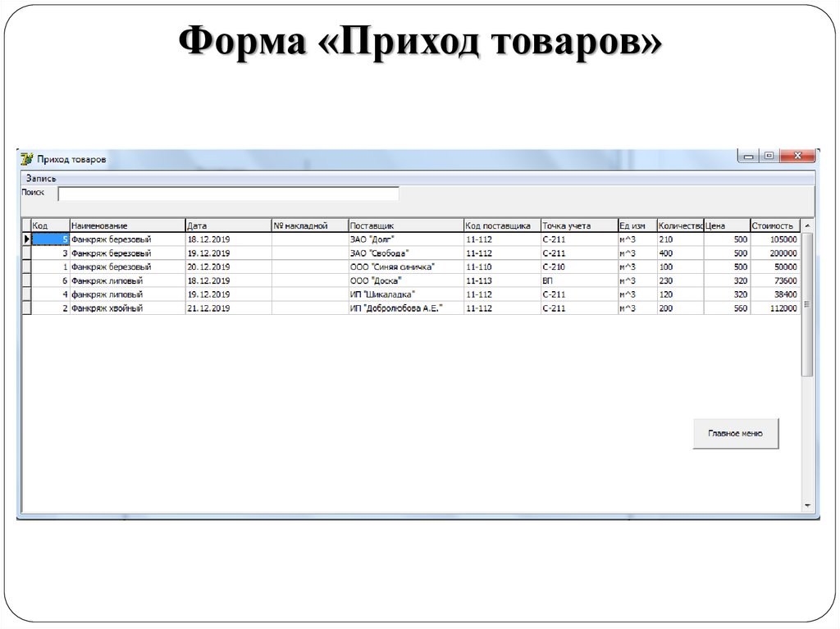The image size is (840, 629).
Task: Click the empty № накладной cell in first row
Action: coord(310,239)
